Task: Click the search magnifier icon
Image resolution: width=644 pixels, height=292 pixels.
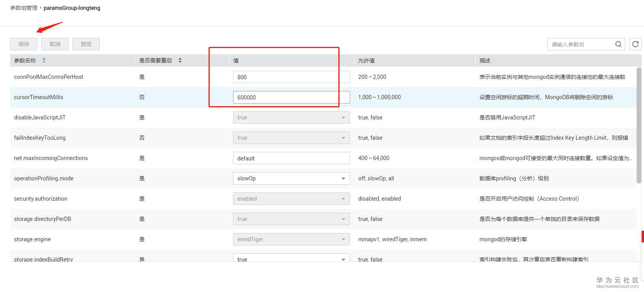Action: (618, 44)
